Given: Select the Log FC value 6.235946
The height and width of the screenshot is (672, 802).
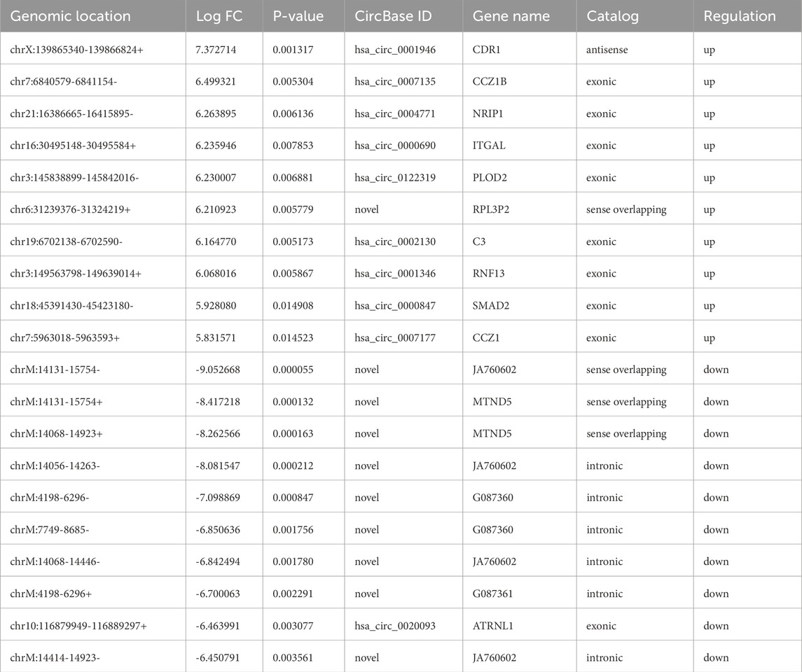Looking at the screenshot, I should pyautogui.click(x=218, y=146).
